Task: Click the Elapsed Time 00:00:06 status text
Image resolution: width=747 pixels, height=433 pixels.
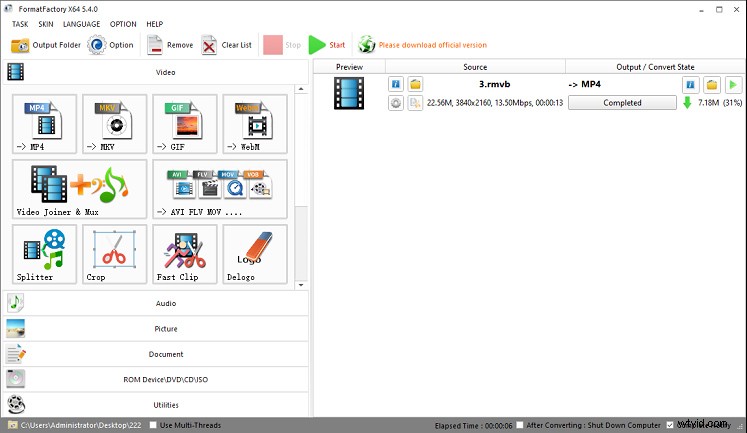Action: pyautogui.click(x=474, y=425)
